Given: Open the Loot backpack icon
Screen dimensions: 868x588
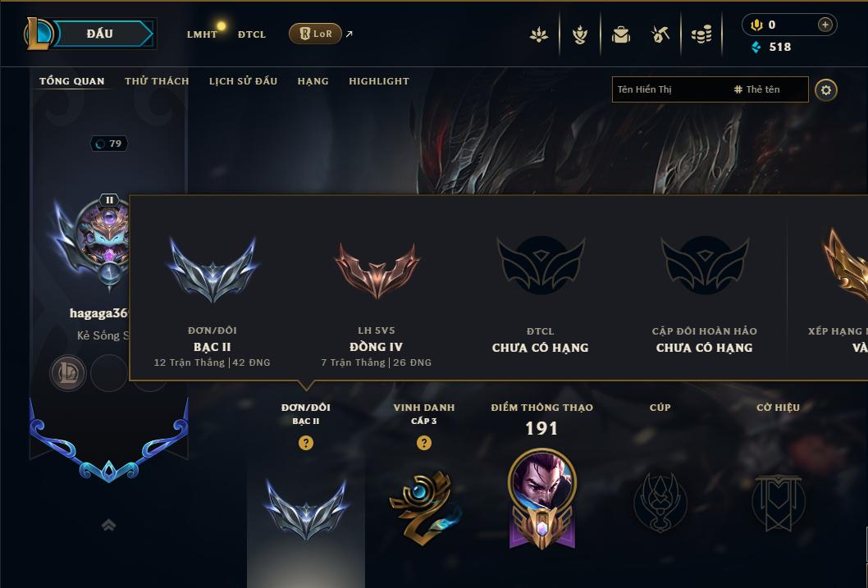Looking at the screenshot, I should point(620,34).
